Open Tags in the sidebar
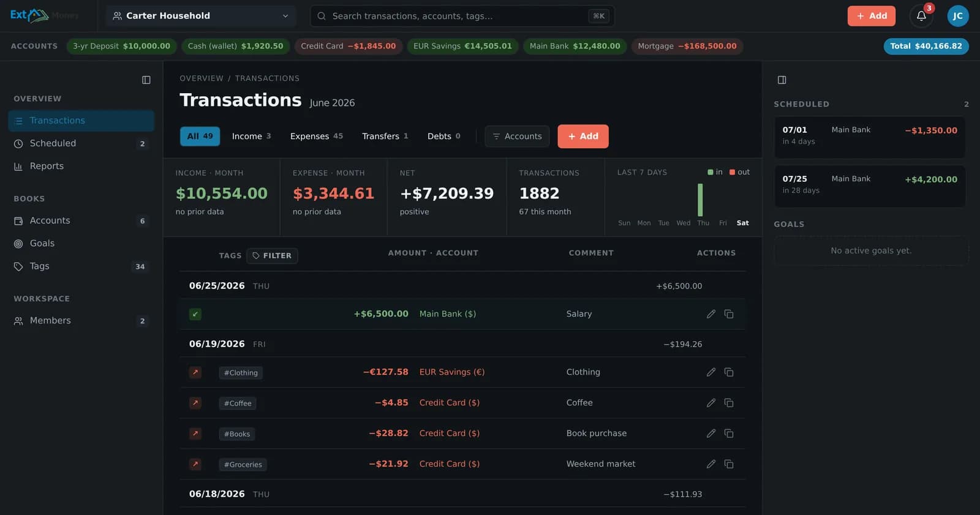The image size is (980, 515). click(x=81, y=266)
